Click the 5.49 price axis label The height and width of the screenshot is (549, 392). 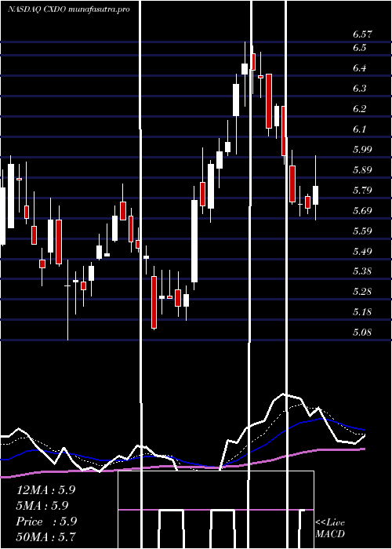click(x=362, y=252)
